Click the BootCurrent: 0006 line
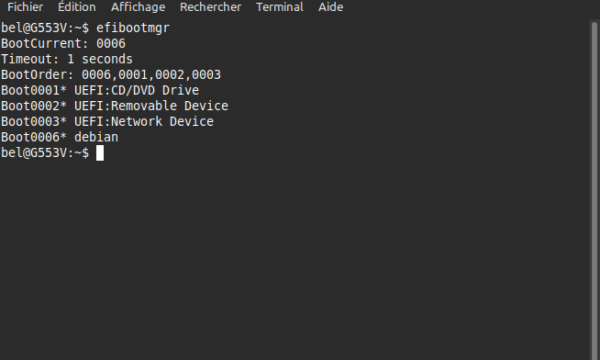Screen dimensions: 600x360 coord(63,44)
